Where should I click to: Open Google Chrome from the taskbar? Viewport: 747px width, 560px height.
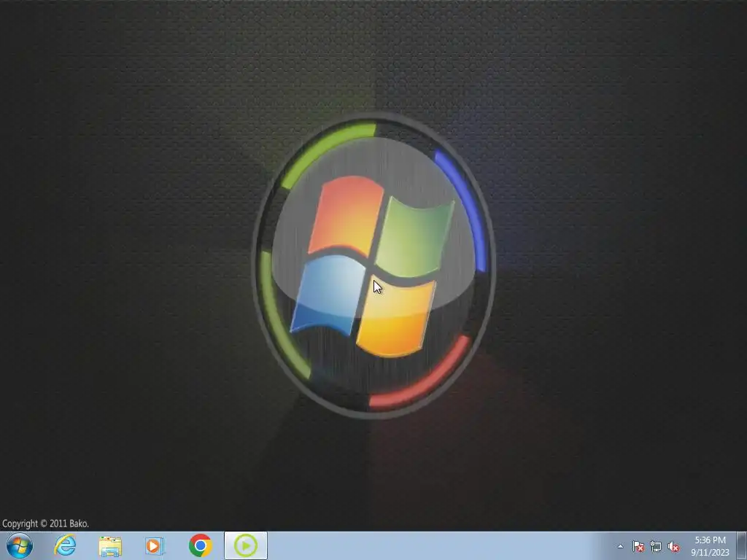pyautogui.click(x=200, y=545)
